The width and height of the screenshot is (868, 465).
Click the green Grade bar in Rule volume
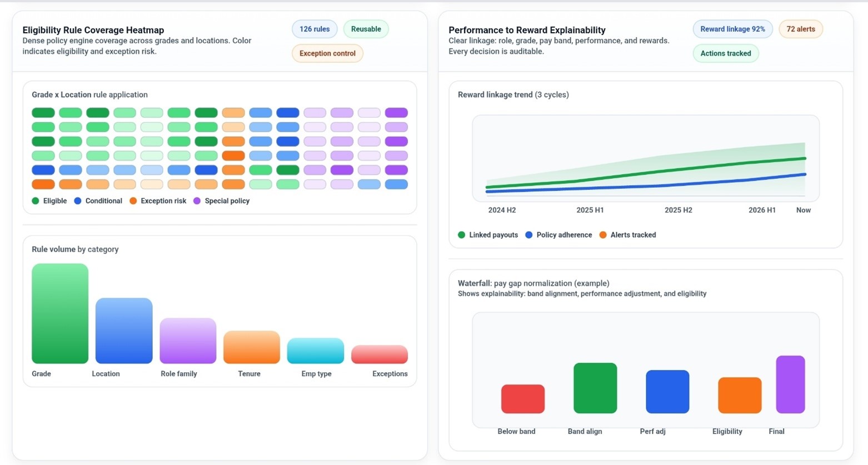tap(60, 314)
